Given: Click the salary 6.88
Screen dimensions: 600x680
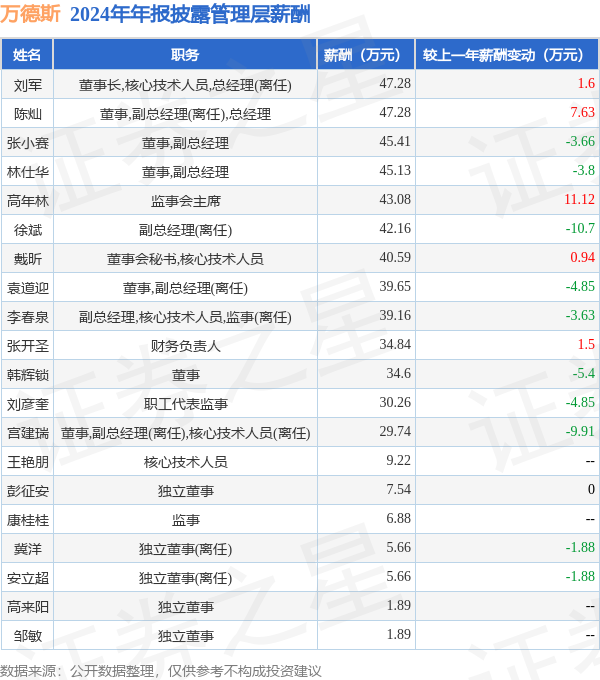Looking at the screenshot, I should click(398, 519).
